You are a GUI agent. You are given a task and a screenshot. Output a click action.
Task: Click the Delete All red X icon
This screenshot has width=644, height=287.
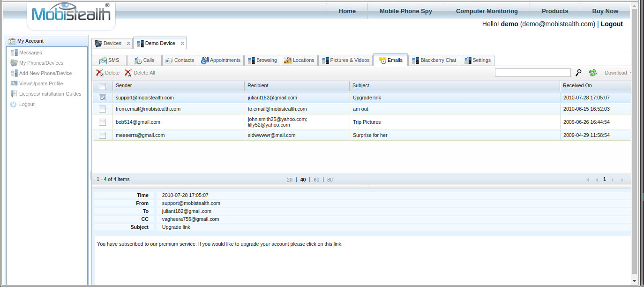(x=128, y=73)
